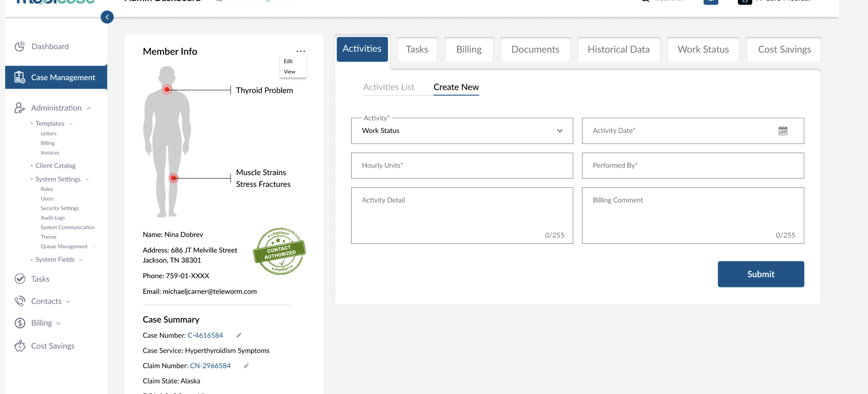
Task: Open Audit Logs under System Settings
Action: (52, 218)
